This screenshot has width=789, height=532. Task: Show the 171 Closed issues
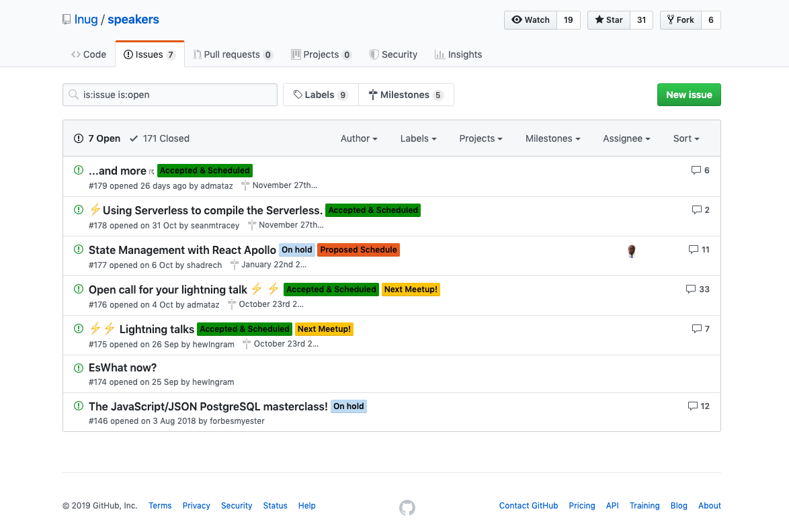pyautogui.click(x=159, y=139)
